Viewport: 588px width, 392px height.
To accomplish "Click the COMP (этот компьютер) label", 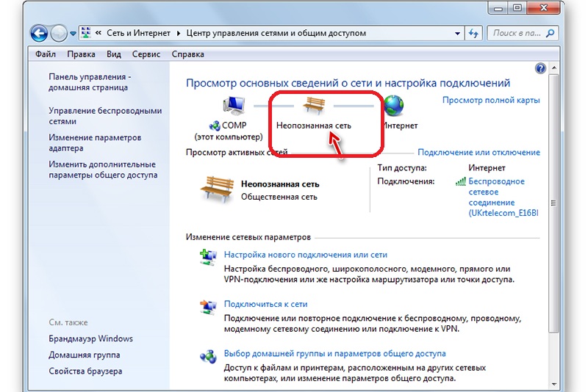I will pyautogui.click(x=229, y=131).
